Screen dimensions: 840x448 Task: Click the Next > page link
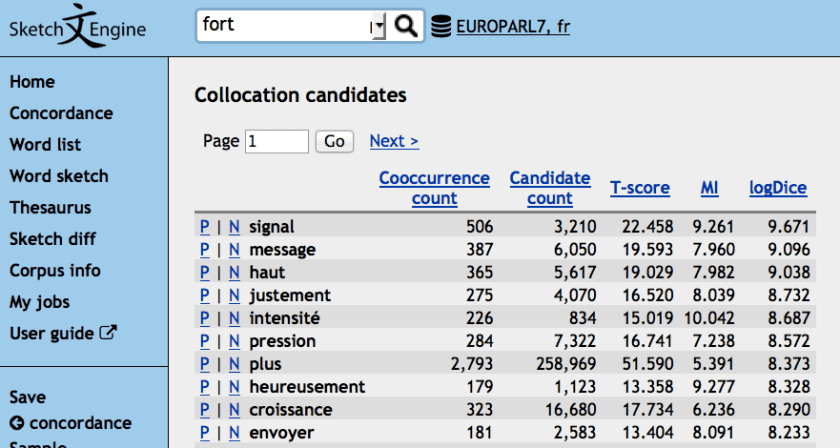point(394,141)
